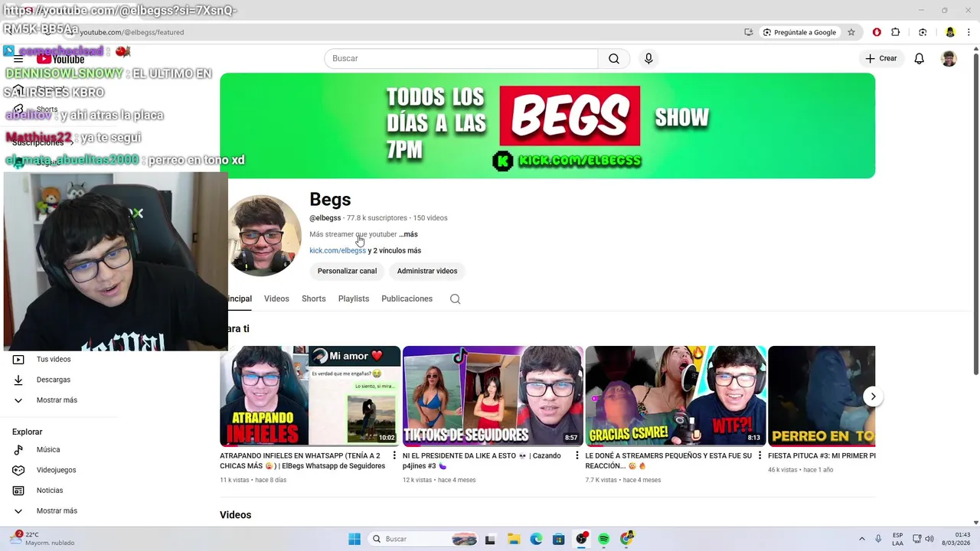
Task: Open Videojuegos in the Explorar section
Action: tap(56, 470)
